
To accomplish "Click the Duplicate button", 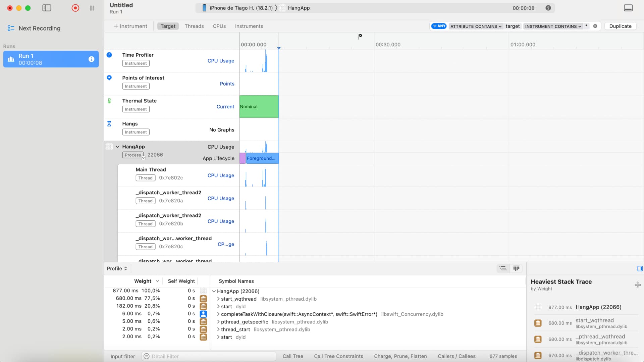I will [620, 26].
